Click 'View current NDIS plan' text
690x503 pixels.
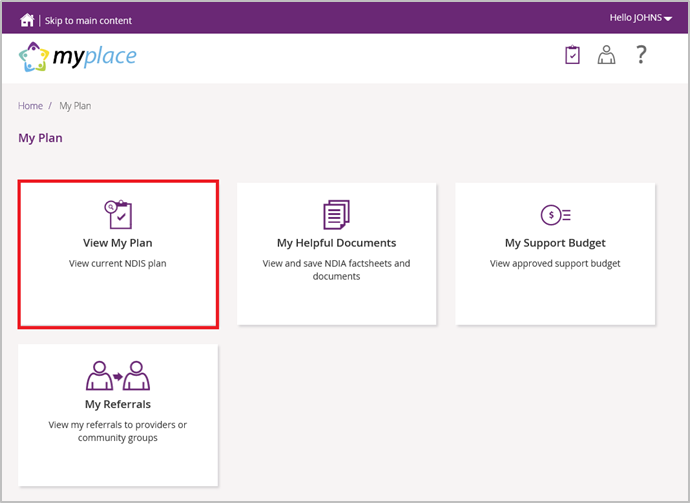point(118,264)
